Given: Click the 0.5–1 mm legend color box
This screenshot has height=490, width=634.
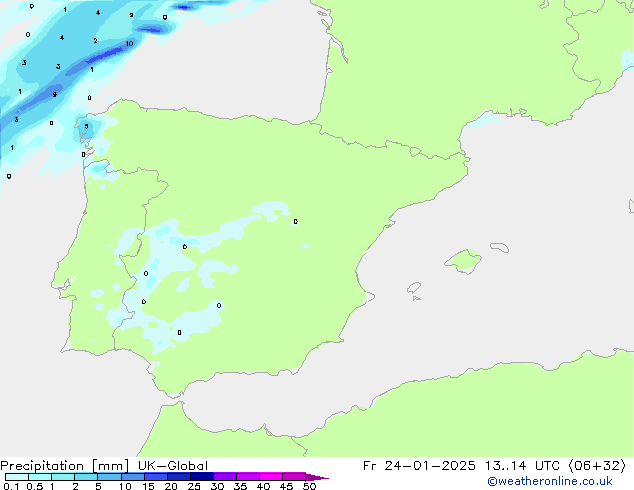Looking at the screenshot, I should 40,477.
